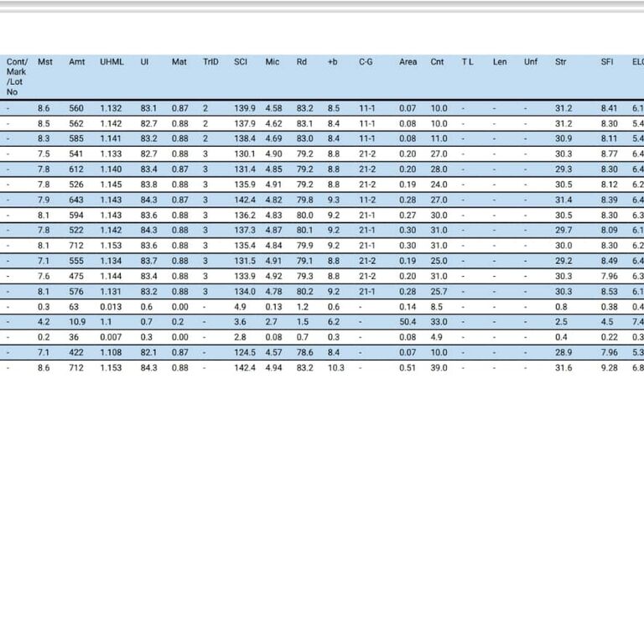The width and height of the screenshot is (644, 644).
Task: Select the SCI cell reading 142.4 in the Amt 643 row
Action: 245,200
